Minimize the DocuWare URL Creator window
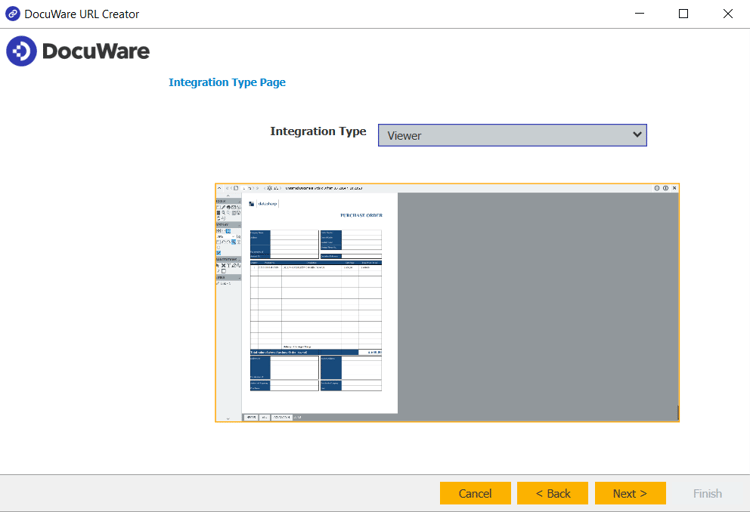 pos(637,14)
